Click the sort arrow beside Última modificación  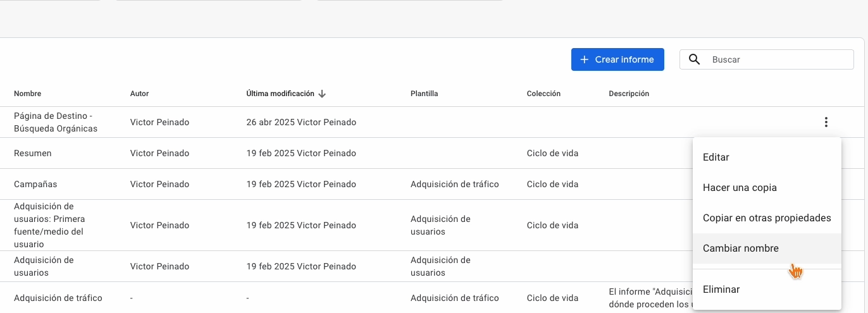click(322, 94)
